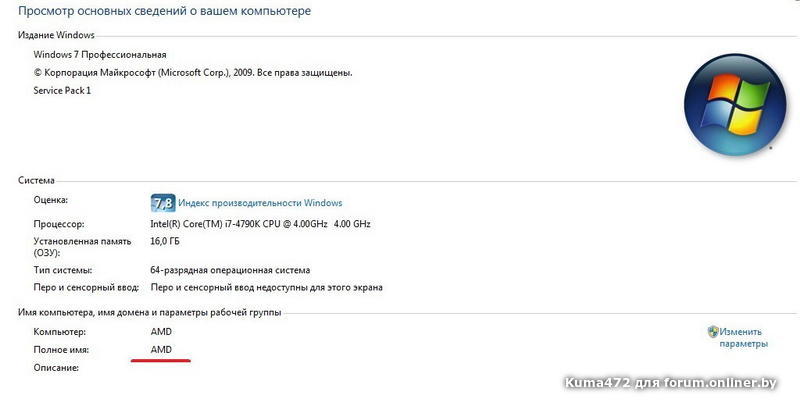Click the Microsoft Corp. 2009 copyright line
This screenshot has width=800, height=406.
[x=193, y=73]
